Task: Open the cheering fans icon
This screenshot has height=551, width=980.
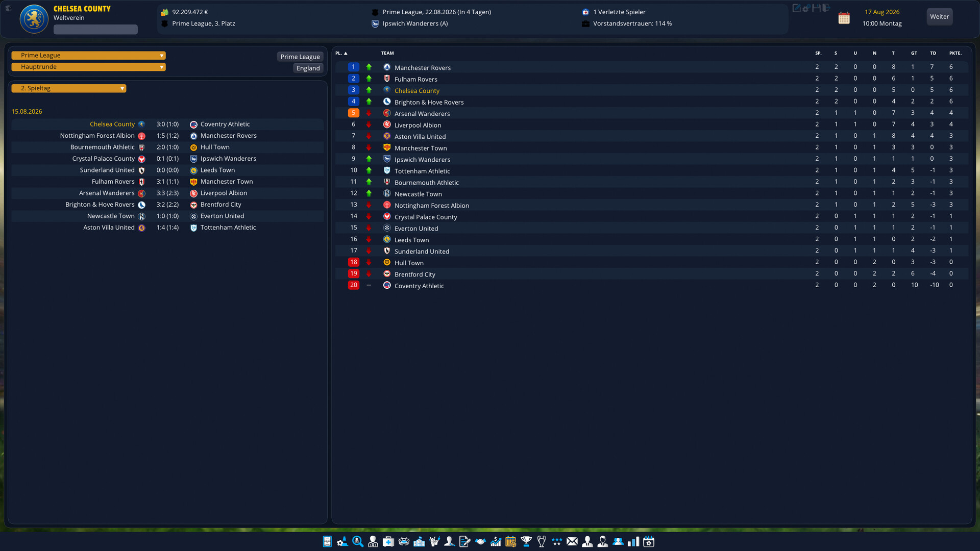Action: pos(434,541)
